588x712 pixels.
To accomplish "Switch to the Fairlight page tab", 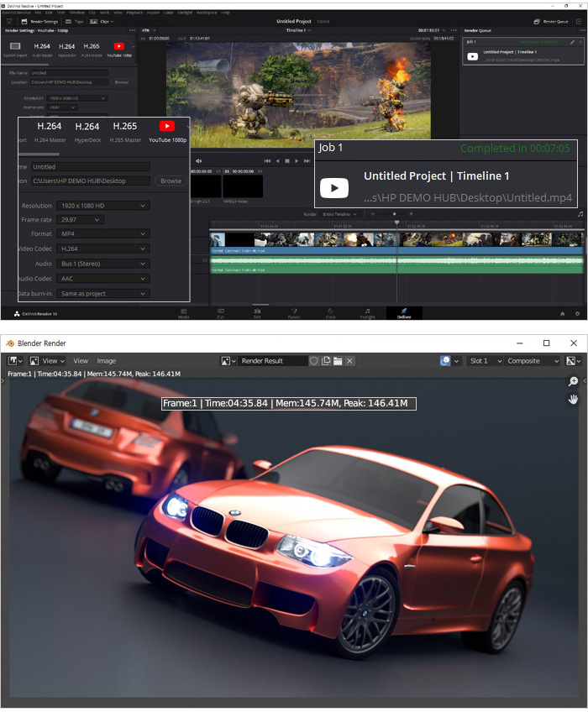I will 367,313.
